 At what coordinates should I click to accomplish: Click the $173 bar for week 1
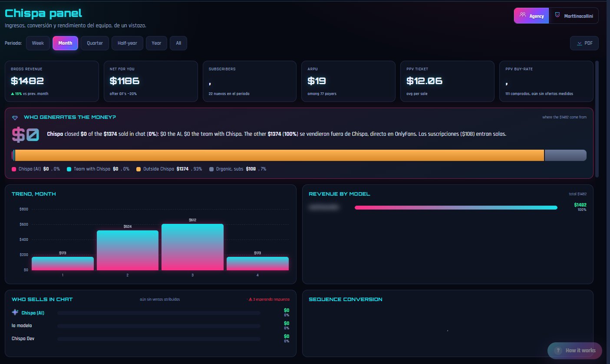[63, 263]
